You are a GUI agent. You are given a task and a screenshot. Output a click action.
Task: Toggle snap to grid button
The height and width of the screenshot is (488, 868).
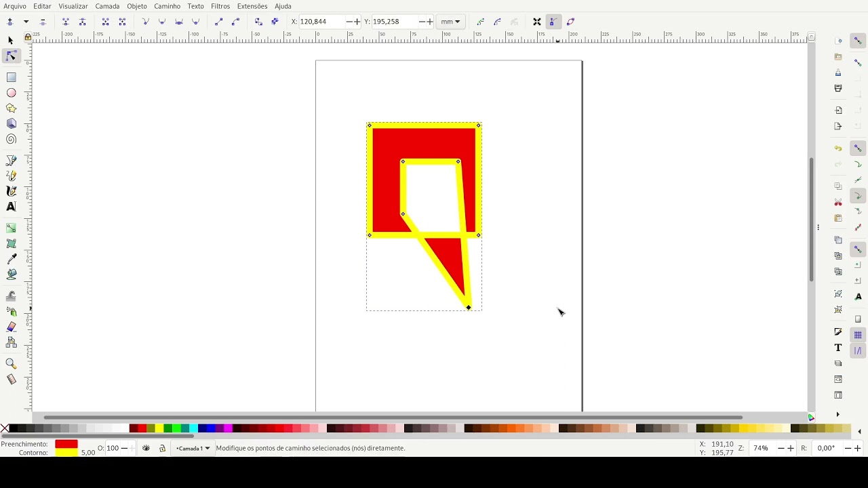tap(858, 335)
